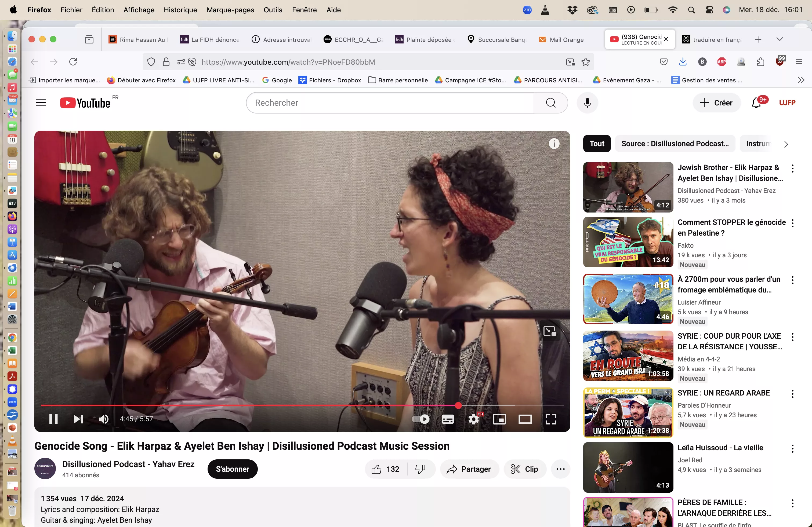Start voice search with the microphone

pos(587,103)
